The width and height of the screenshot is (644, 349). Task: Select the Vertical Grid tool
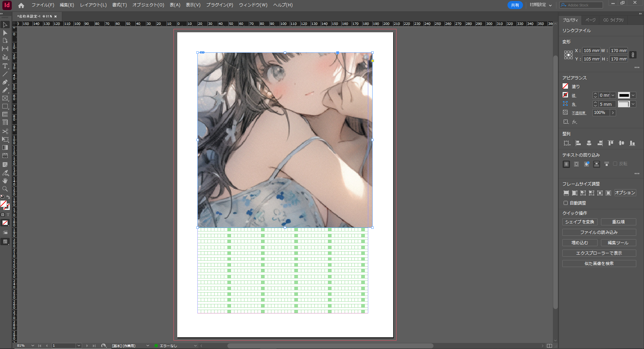[x=5, y=123]
